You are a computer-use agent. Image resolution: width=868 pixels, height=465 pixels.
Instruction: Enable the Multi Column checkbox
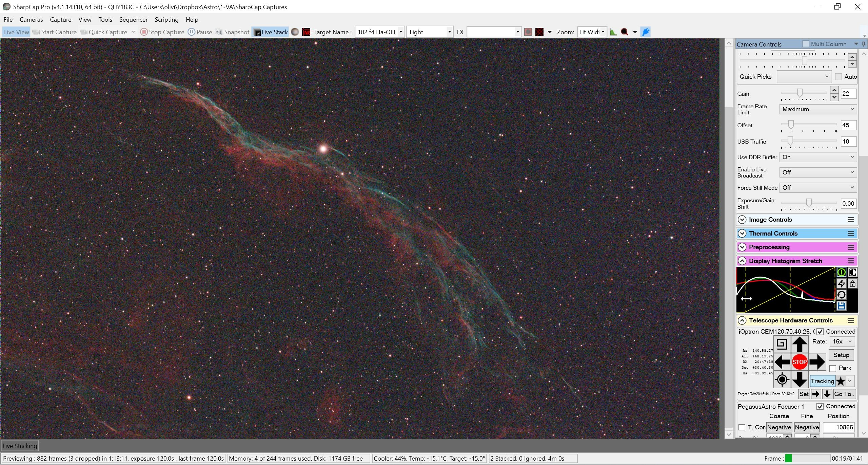[806, 44]
